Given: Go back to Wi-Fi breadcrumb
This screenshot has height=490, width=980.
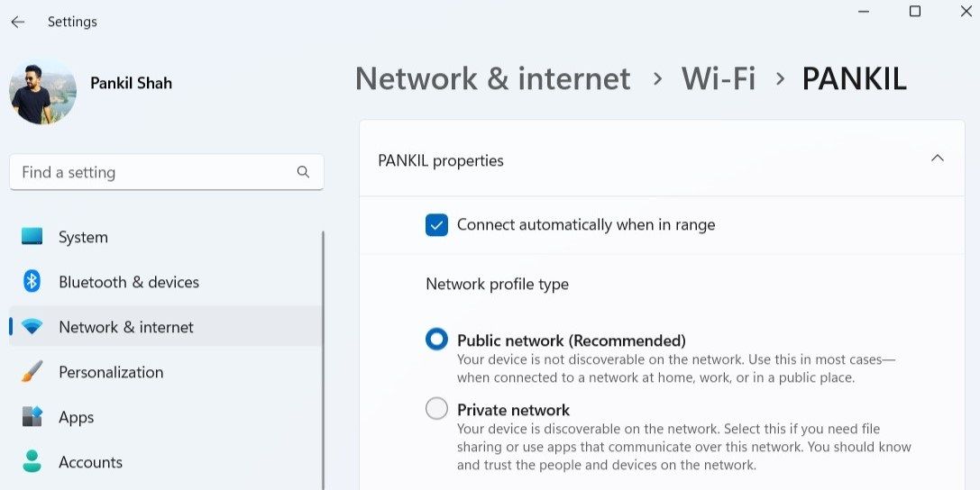Looking at the screenshot, I should (x=719, y=79).
